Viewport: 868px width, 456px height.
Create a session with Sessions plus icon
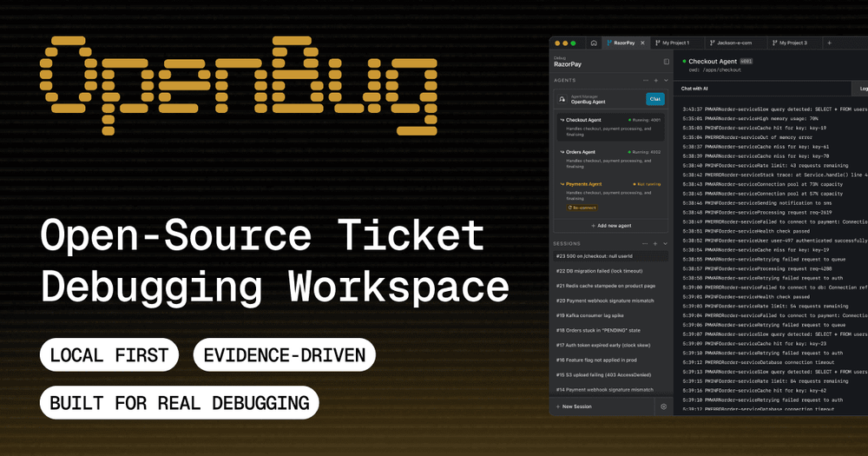(655, 244)
